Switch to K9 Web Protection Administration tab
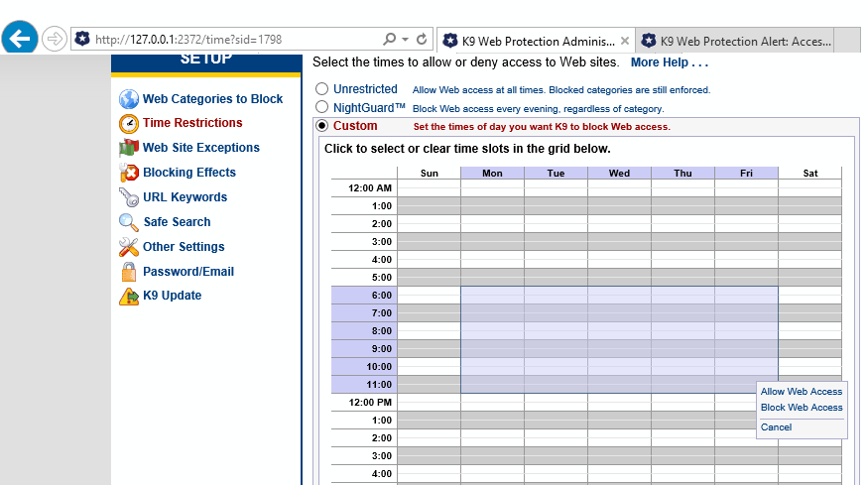Viewport: 868px width, 485px height. pos(536,41)
